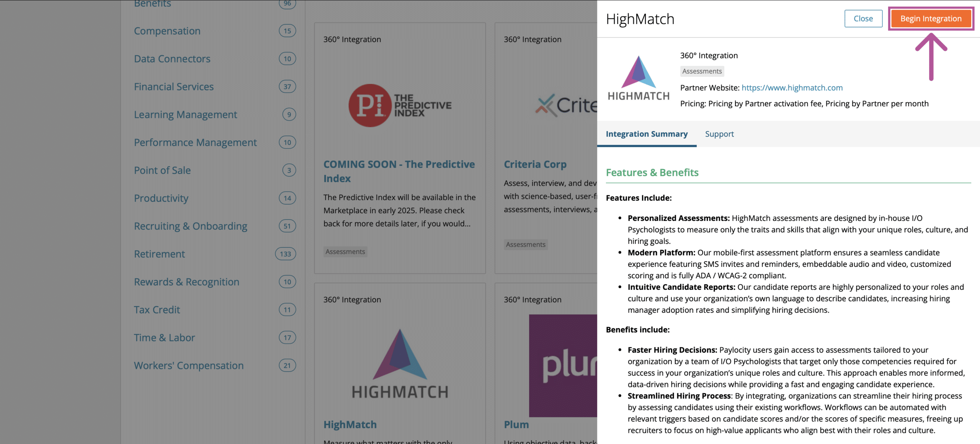Choose the Time & Labor category
Viewport: 980px width, 444px height.
tap(164, 338)
